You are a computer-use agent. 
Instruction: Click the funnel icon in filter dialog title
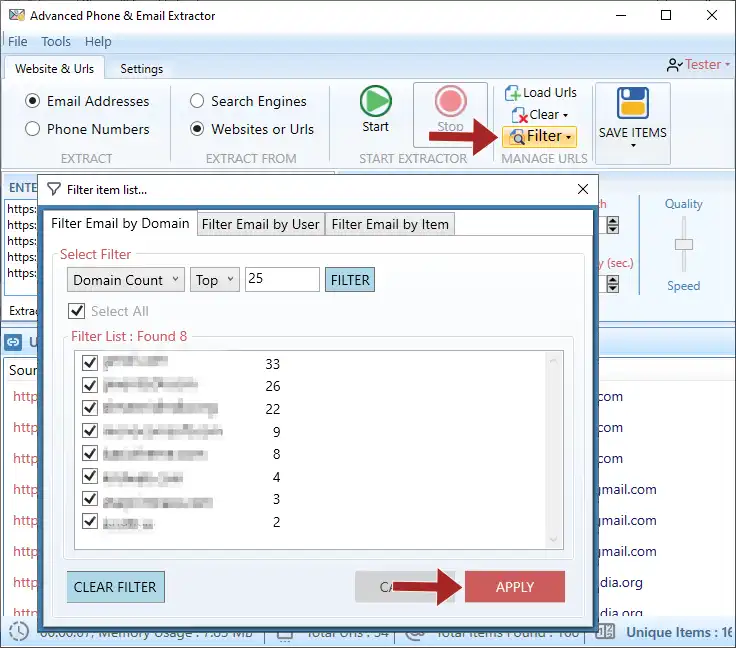[x=54, y=190]
